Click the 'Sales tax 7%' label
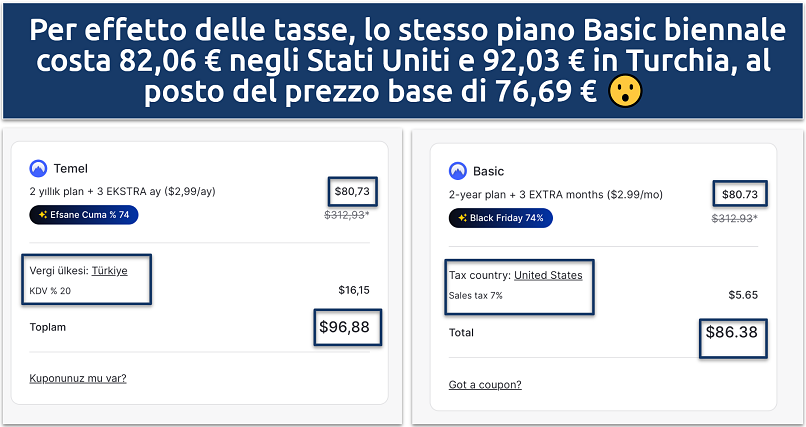The height and width of the screenshot is (427, 806). (x=477, y=295)
